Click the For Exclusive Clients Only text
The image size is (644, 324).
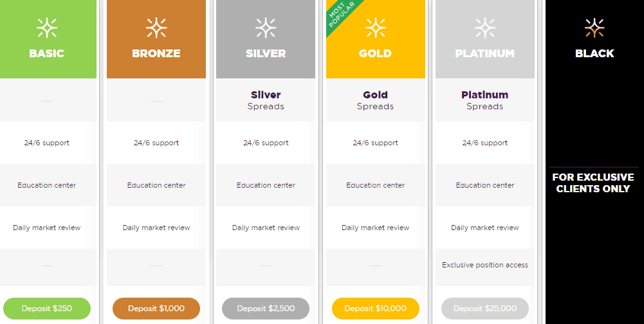click(x=593, y=183)
